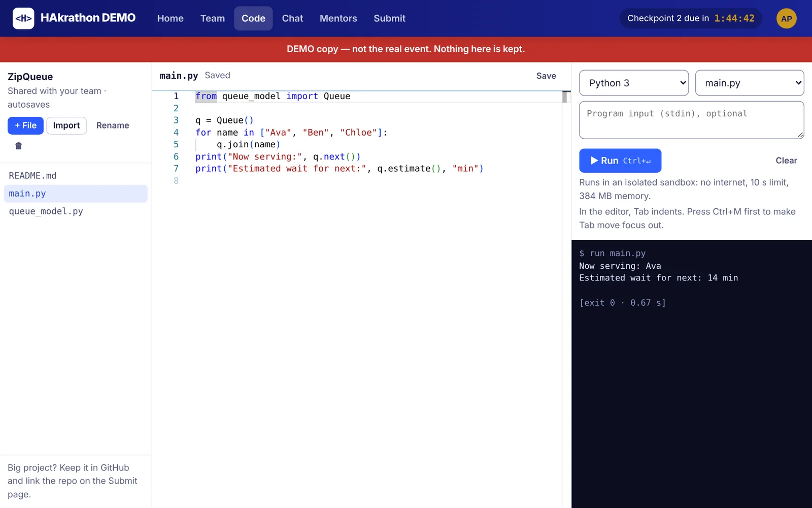Screen dimensions: 812x508
Task: Click the 'ZipQueue' project title
Action: point(30,77)
